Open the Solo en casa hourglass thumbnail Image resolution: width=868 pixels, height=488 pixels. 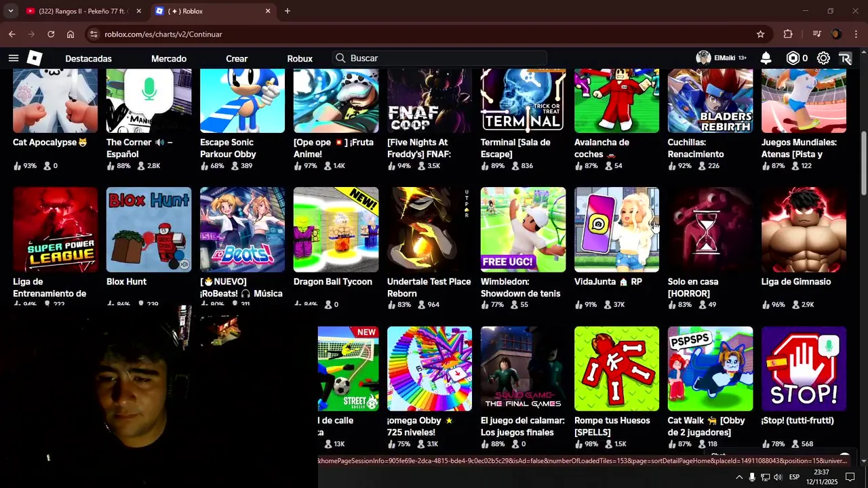[711, 230]
